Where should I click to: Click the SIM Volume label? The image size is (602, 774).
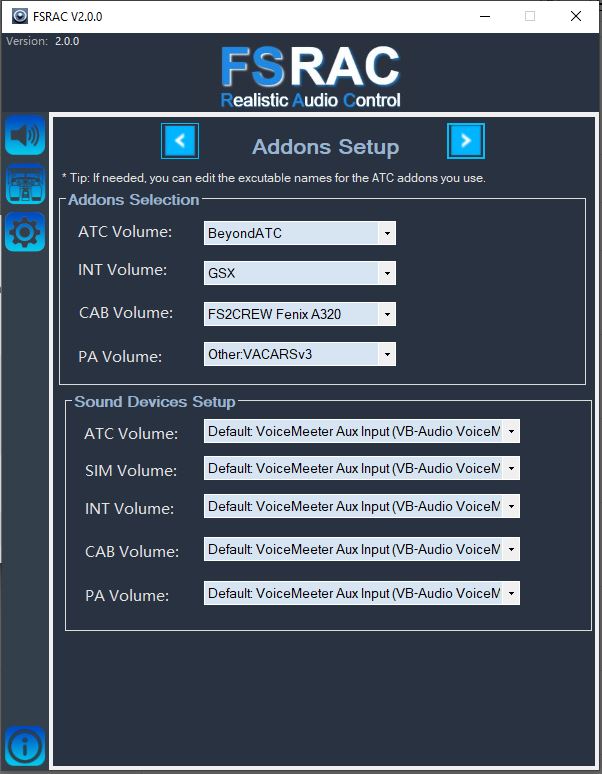[x=131, y=470]
